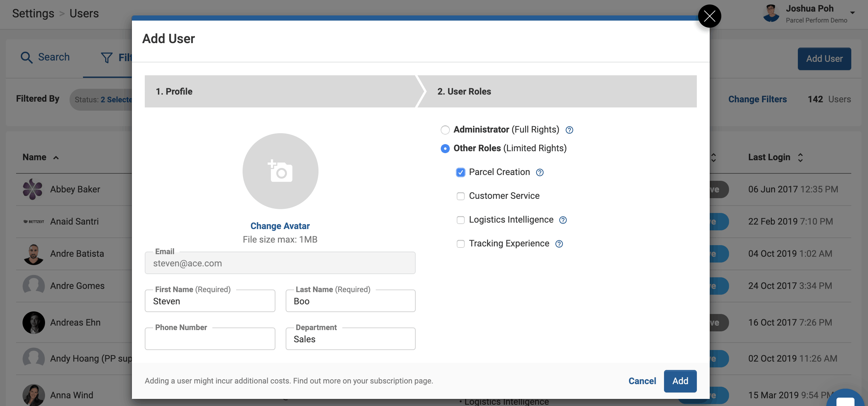Check the Tracking Experience checkbox
The height and width of the screenshot is (406, 868).
(x=460, y=244)
